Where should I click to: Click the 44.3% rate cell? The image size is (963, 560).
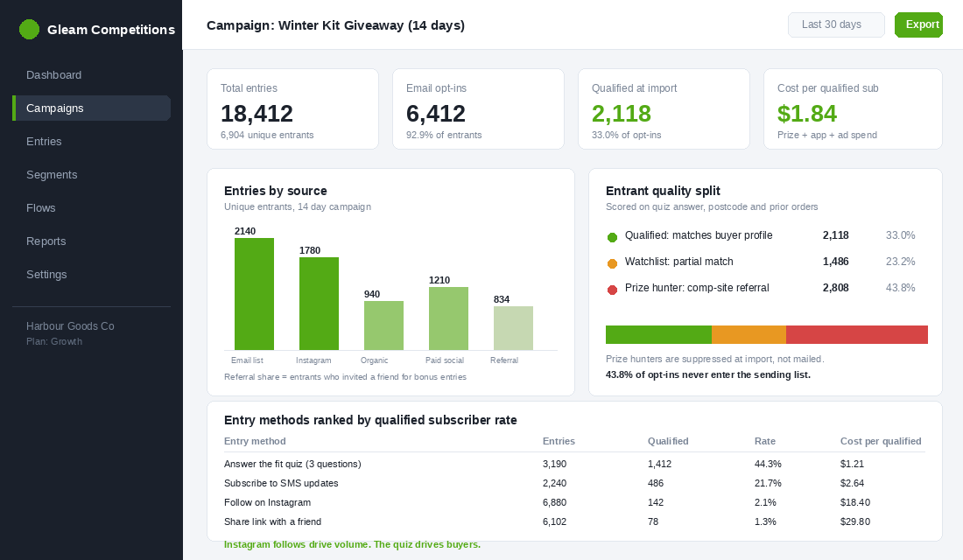768,465
